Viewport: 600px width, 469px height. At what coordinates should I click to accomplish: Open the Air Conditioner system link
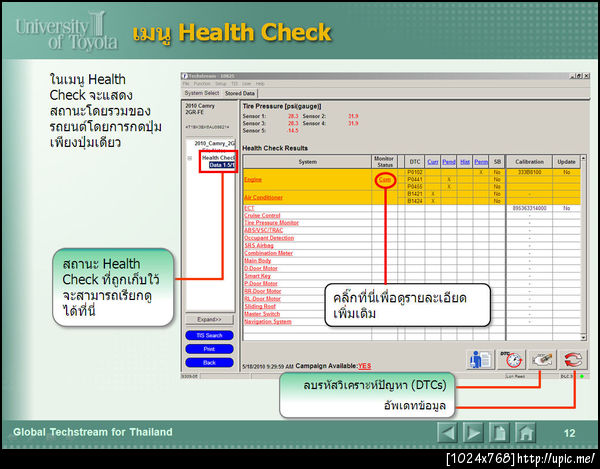click(x=263, y=197)
